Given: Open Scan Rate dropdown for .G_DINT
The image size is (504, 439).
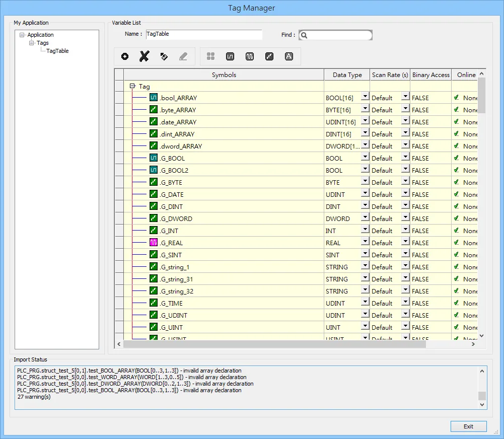Looking at the screenshot, I should pos(406,206).
